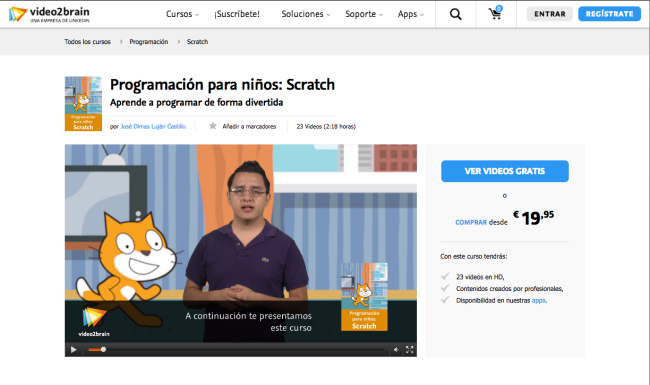Click the video2brain logo in the header

pos(49,15)
